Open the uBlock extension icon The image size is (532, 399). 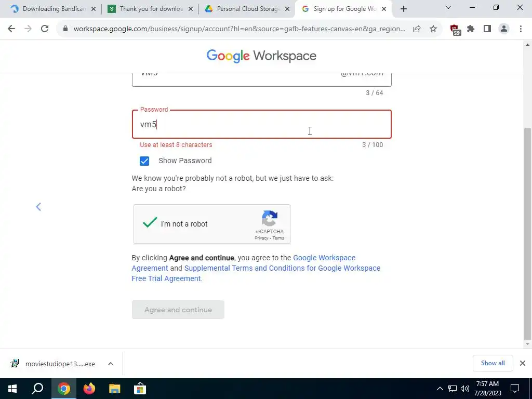click(455, 30)
